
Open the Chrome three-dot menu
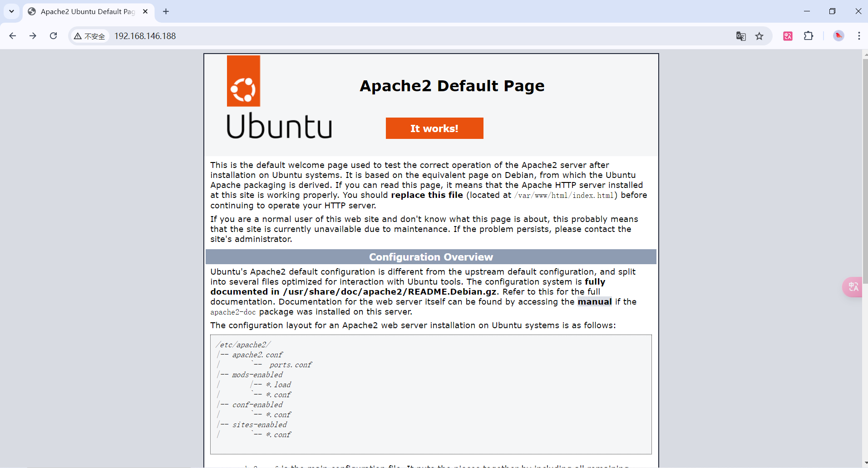point(859,36)
